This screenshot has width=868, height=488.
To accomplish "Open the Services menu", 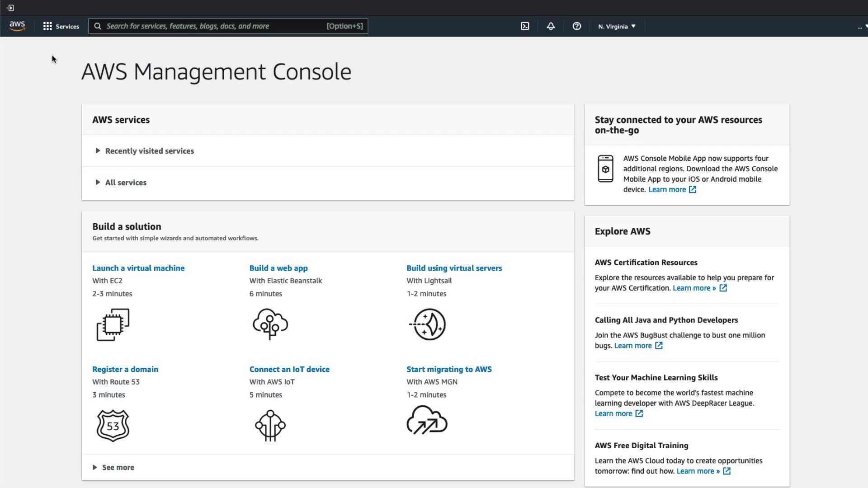I will click(61, 26).
